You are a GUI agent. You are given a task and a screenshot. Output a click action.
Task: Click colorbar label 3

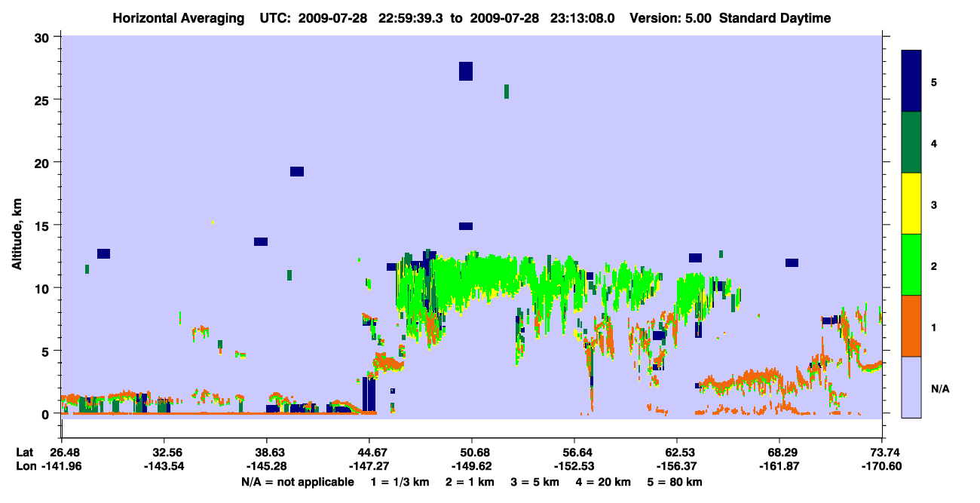click(x=934, y=204)
